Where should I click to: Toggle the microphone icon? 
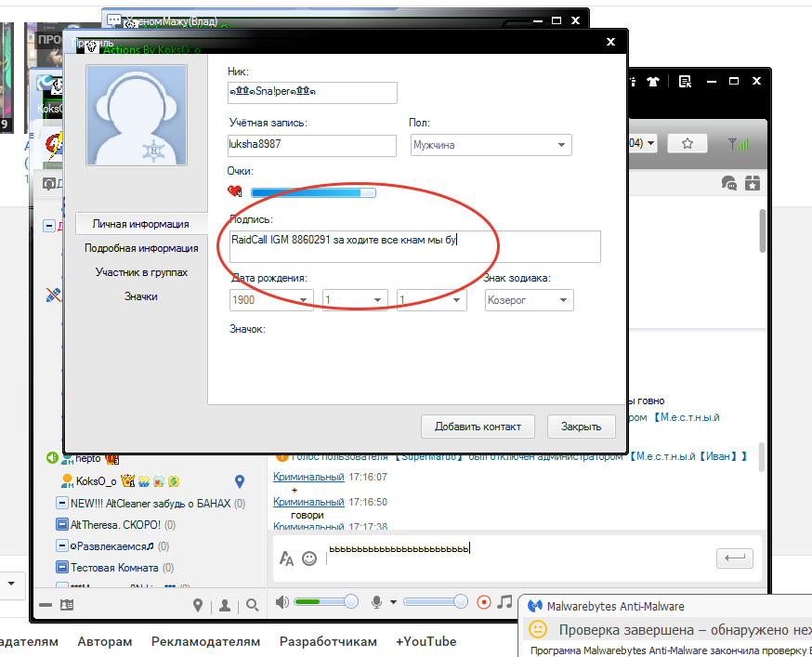[377, 602]
